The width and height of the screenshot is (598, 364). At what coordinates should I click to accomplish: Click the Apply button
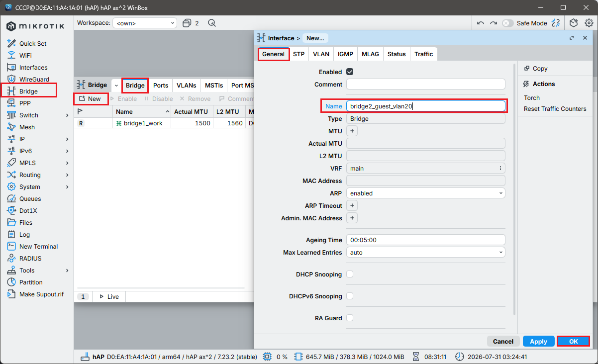538,341
